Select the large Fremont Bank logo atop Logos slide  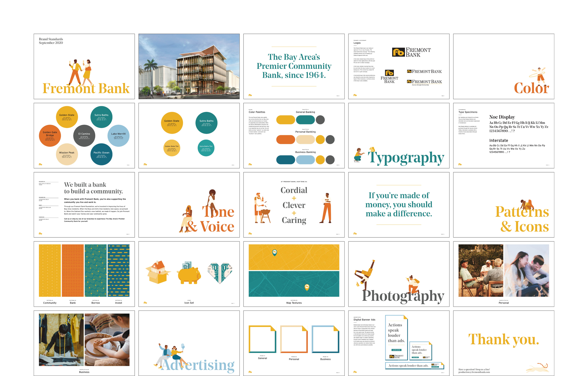(411, 52)
